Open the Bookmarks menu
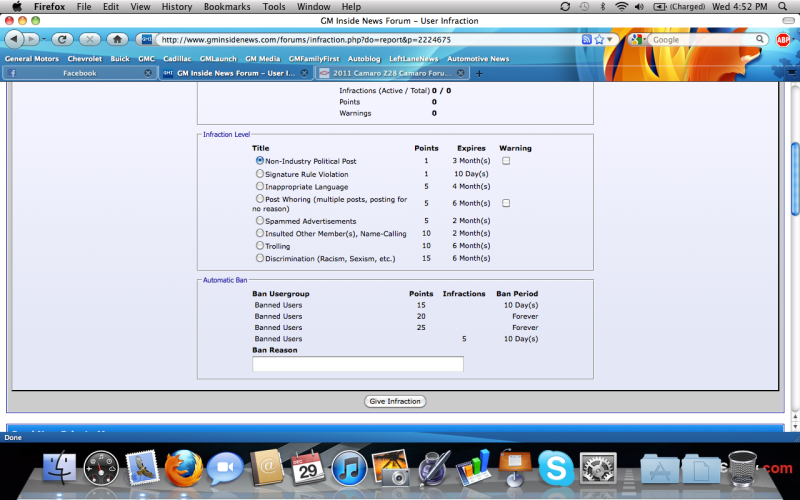The height and width of the screenshot is (500, 800). click(x=226, y=6)
